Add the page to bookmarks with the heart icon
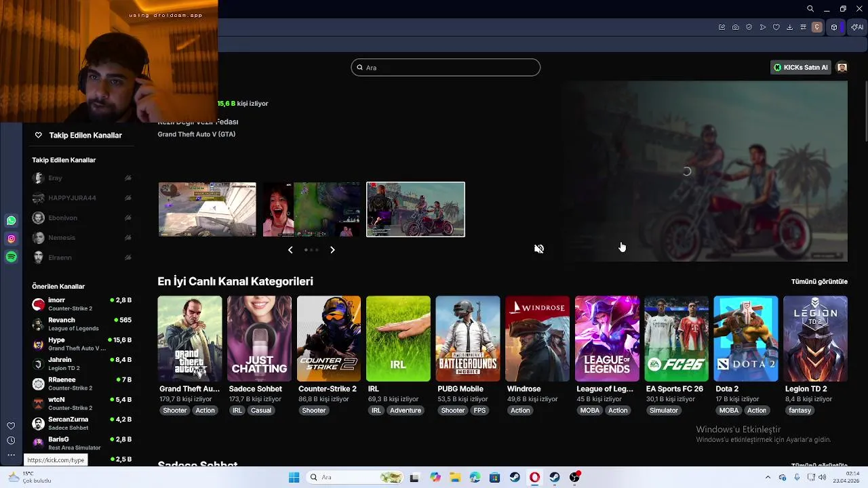Screen dimensions: 868x488 tap(776, 27)
